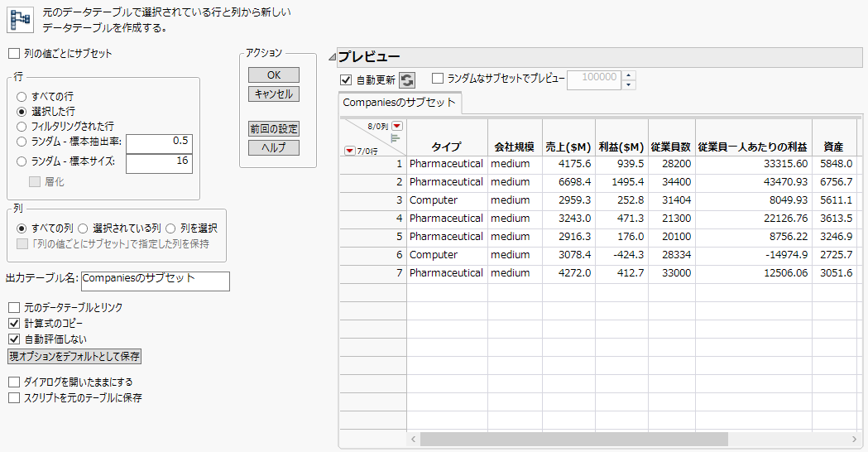Toggle the 自動更新 checkbox
868x452 pixels.
point(346,79)
